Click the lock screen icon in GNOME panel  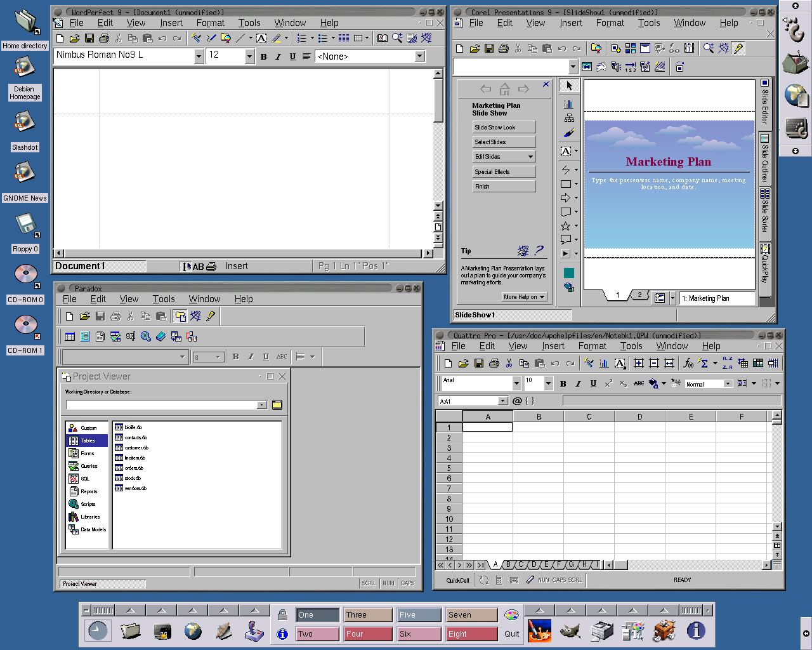pyautogui.click(x=283, y=614)
